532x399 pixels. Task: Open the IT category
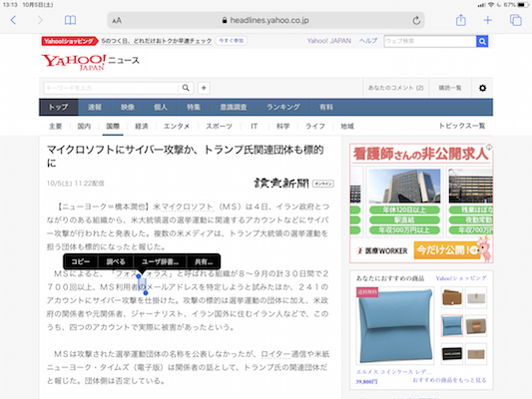pyautogui.click(x=255, y=126)
